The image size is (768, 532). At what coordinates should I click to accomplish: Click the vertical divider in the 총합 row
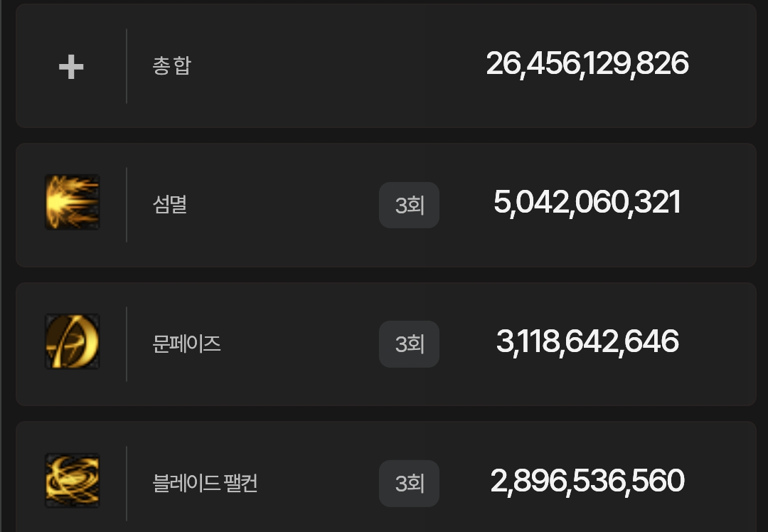tap(127, 66)
